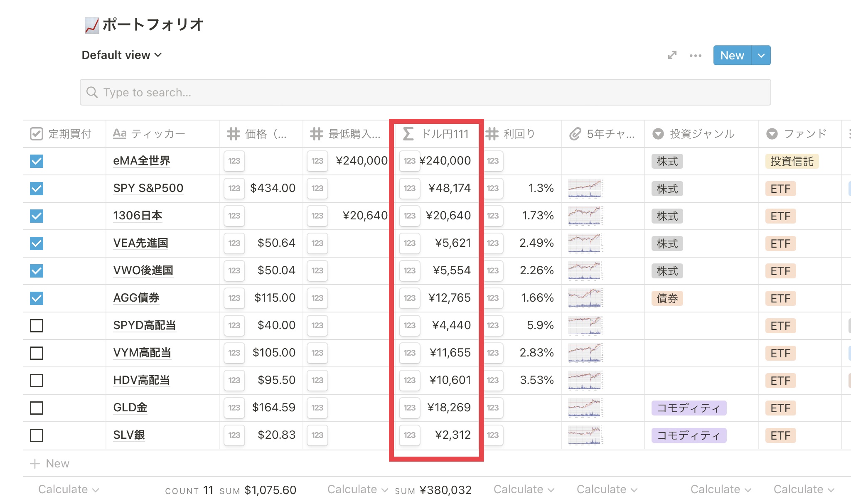Click the hash icon in 利回り header
The width and height of the screenshot is (851, 504).
(492, 134)
